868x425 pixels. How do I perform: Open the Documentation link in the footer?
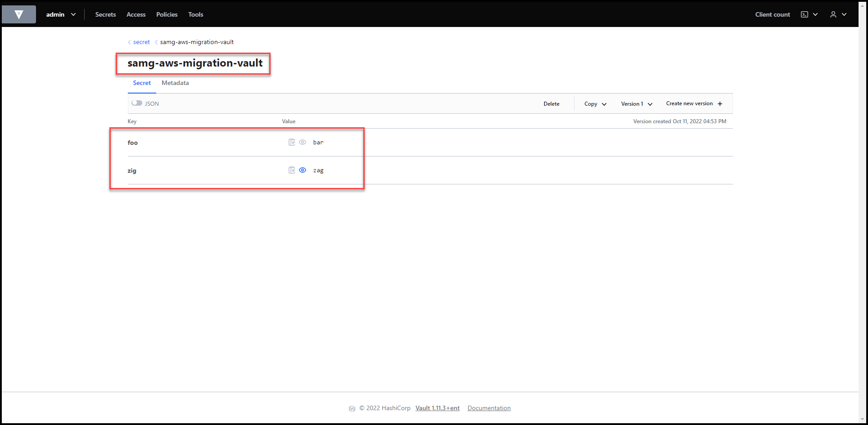point(489,408)
